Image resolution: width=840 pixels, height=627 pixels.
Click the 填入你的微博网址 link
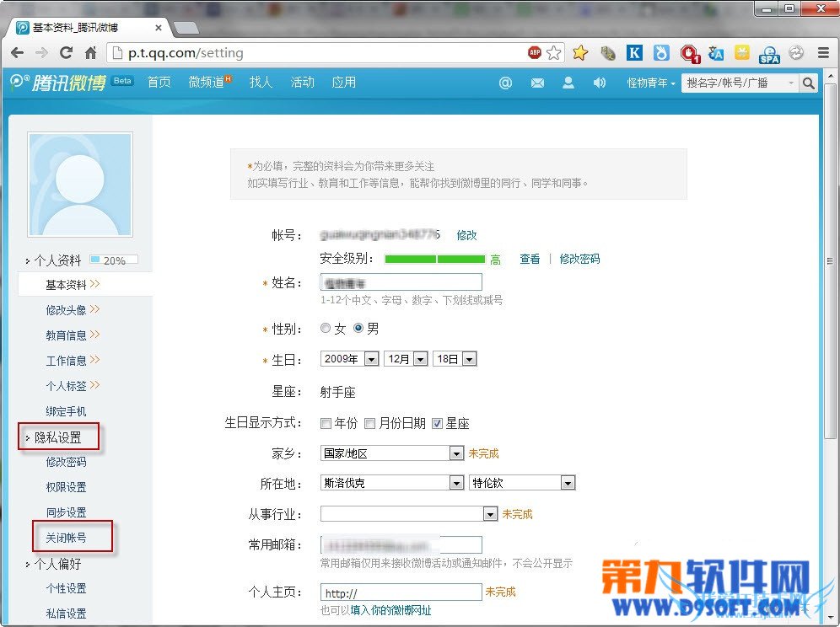coord(390,610)
